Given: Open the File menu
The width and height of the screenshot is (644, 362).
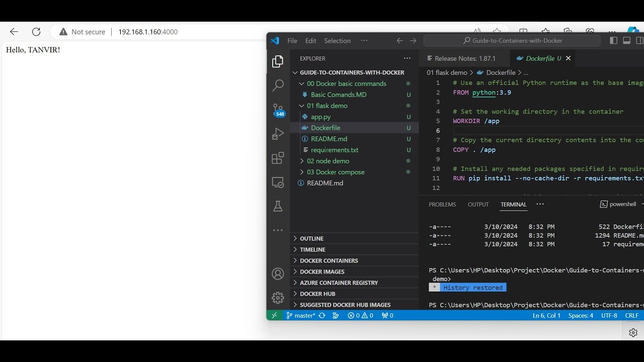Looking at the screenshot, I should [292, 41].
